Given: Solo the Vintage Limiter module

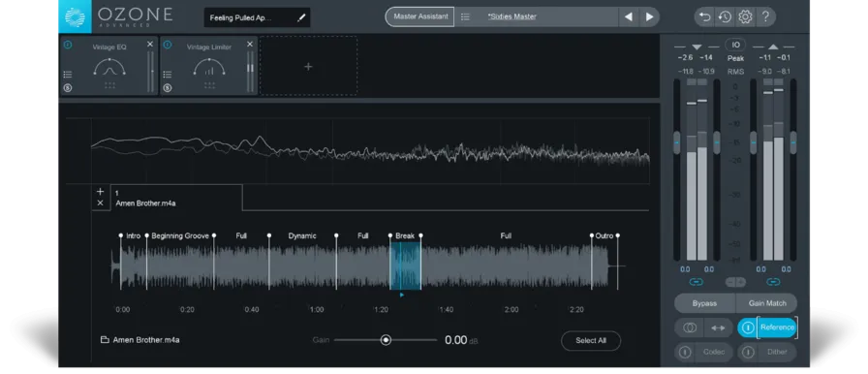Looking at the screenshot, I should [168, 87].
